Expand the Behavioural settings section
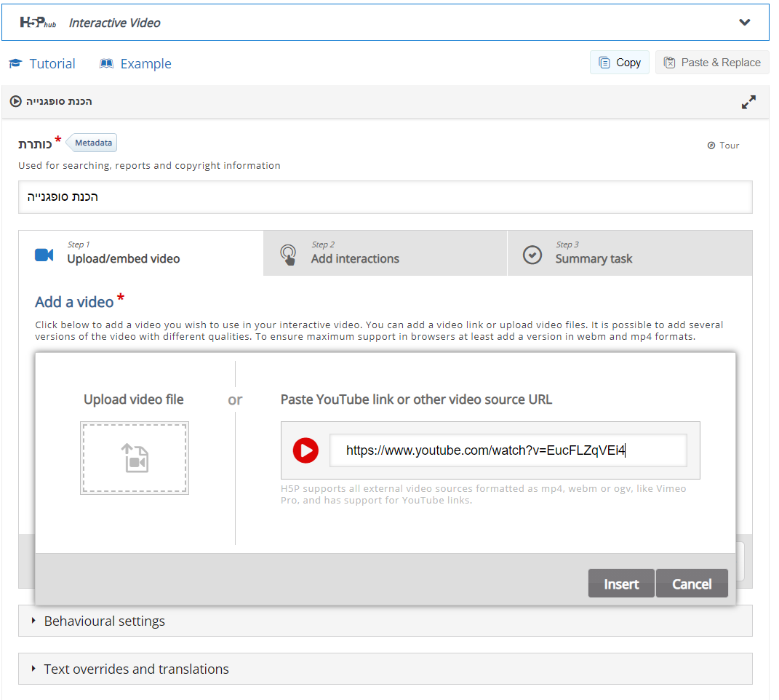Image resolution: width=779 pixels, height=700 pixels. click(x=104, y=621)
